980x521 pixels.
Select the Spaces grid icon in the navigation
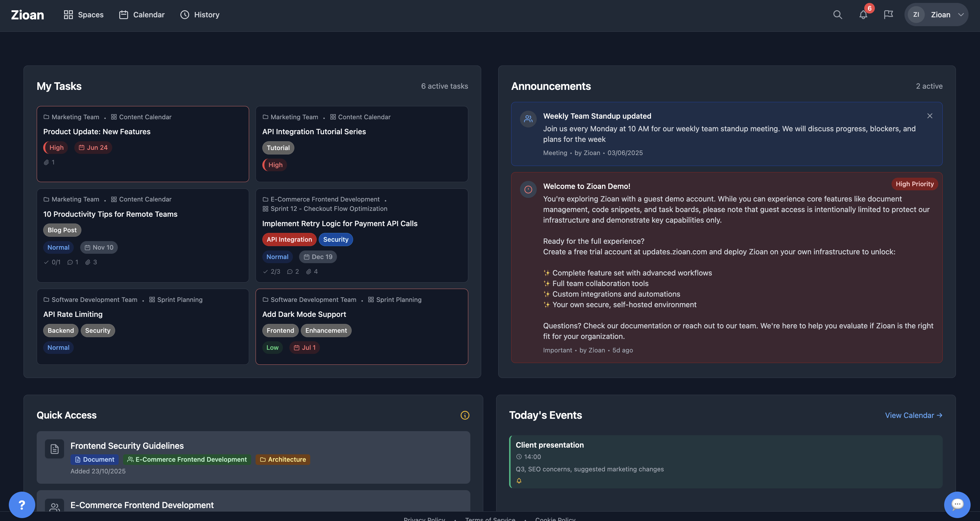68,14
